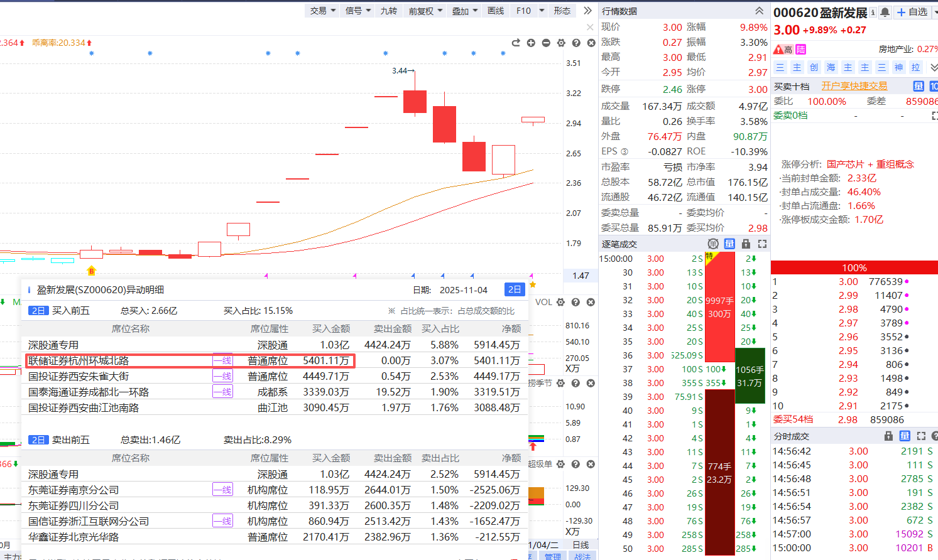Toggle the lock icon in 分时成交 header
The width and height of the screenshot is (938, 560).
[x=888, y=436]
